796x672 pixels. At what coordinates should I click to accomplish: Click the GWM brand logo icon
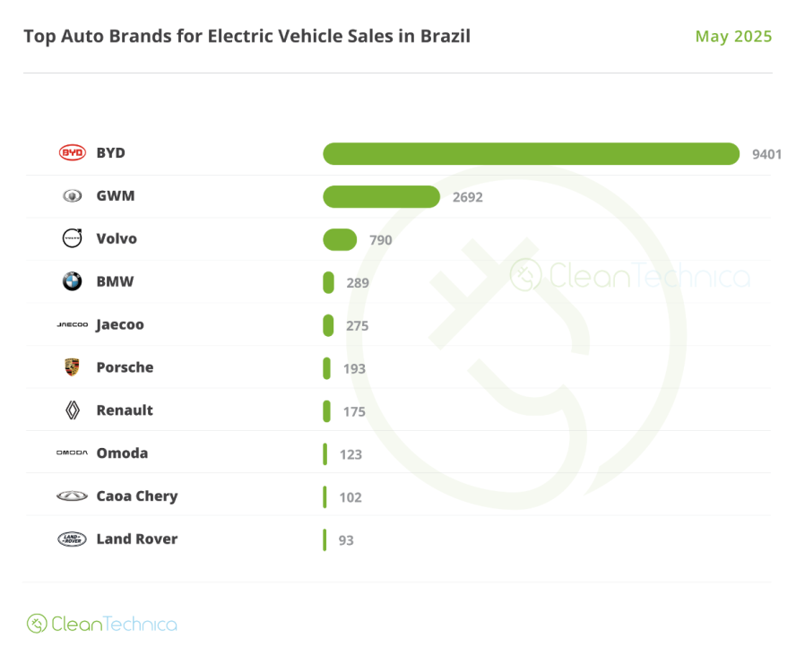[x=72, y=196]
